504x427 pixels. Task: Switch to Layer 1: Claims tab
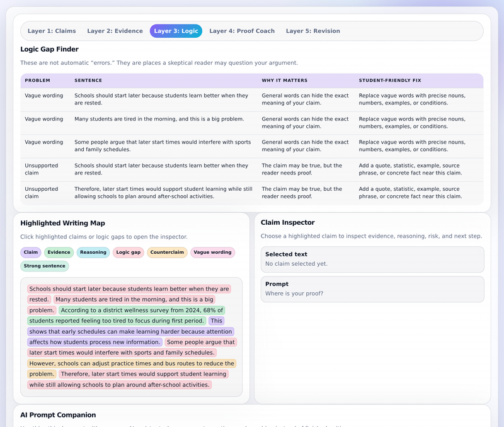pyautogui.click(x=52, y=31)
